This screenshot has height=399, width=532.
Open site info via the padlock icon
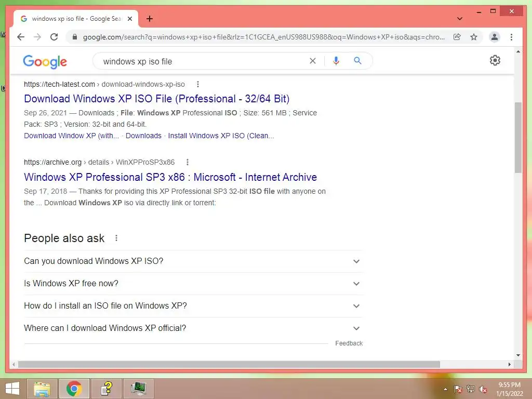tap(75, 37)
